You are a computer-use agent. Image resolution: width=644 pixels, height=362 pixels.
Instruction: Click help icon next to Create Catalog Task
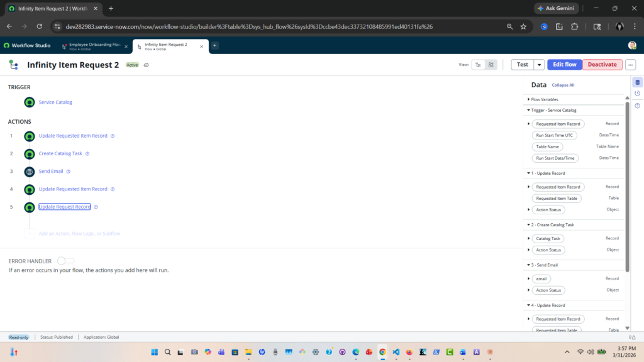(87, 153)
